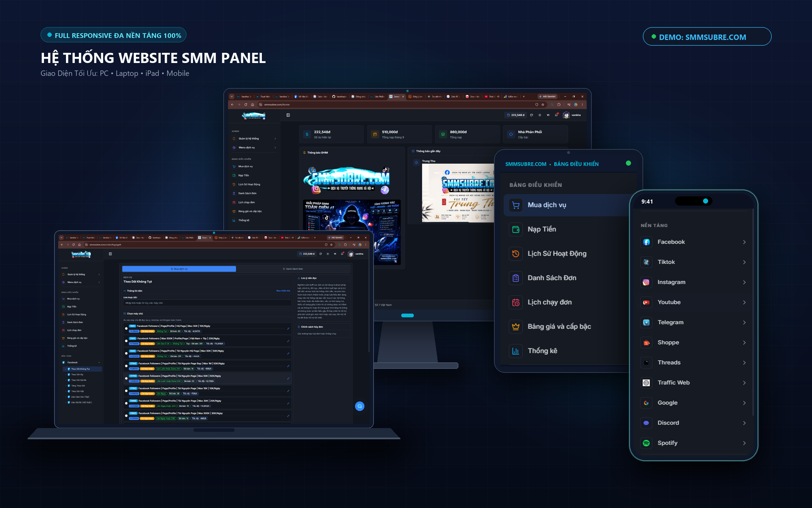The width and height of the screenshot is (812, 508).
Task: Click the Trung Thu banner thumbnail on the monitor
Action: click(x=458, y=193)
